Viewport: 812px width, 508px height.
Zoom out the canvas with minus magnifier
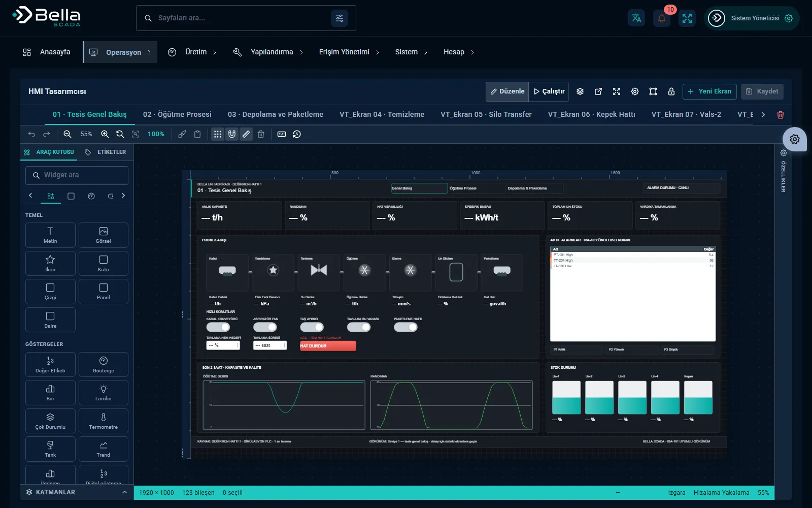pyautogui.click(x=67, y=134)
